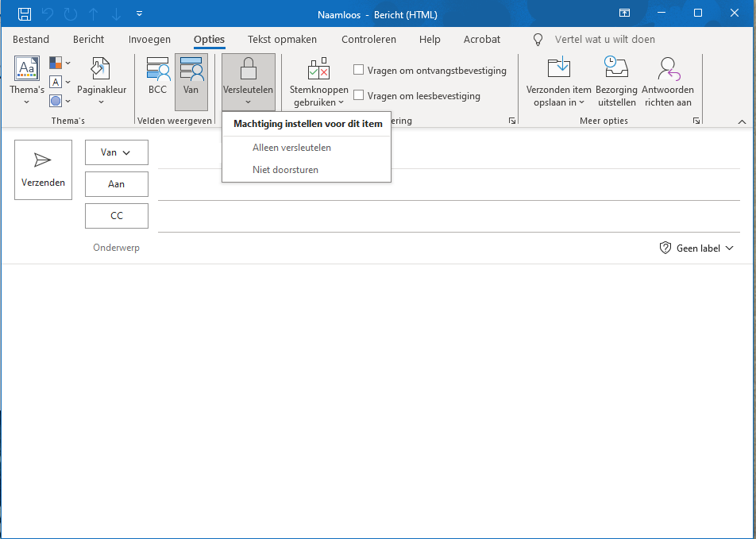Open Verzonden item opslaan in menu

tap(559, 82)
